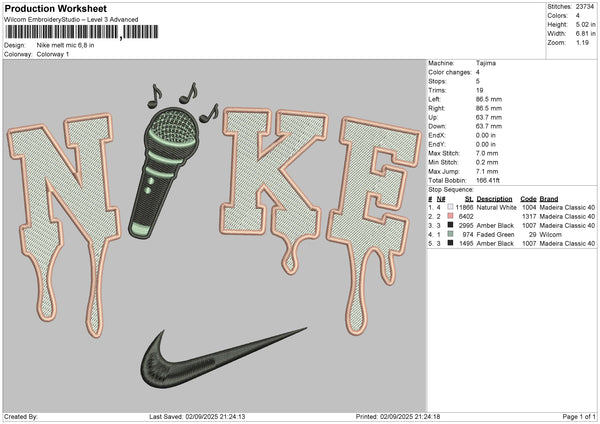Click the letter K in the design
Screen dimensions: 600x424
264,180
